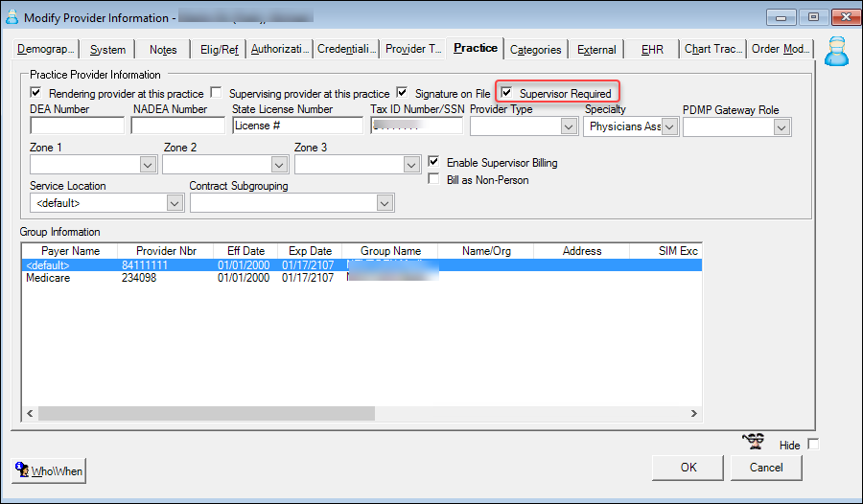Click the DEA Number input field
863x504 pixels.
(x=77, y=126)
